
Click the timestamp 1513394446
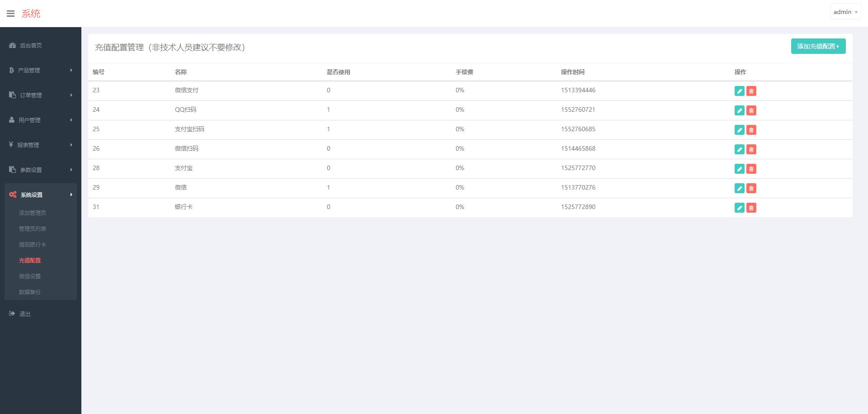point(578,90)
